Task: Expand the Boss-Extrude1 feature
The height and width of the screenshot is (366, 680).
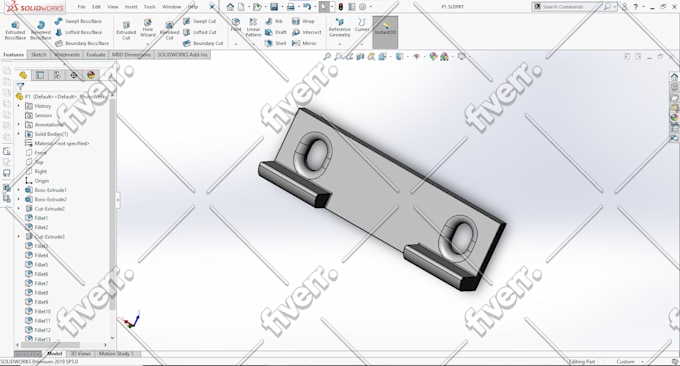Action: coord(19,190)
